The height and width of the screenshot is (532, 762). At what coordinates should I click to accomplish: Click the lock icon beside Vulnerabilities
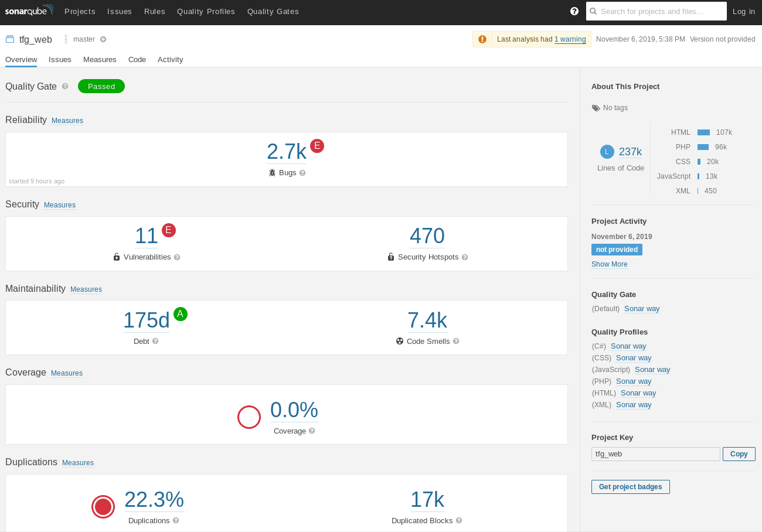click(117, 257)
